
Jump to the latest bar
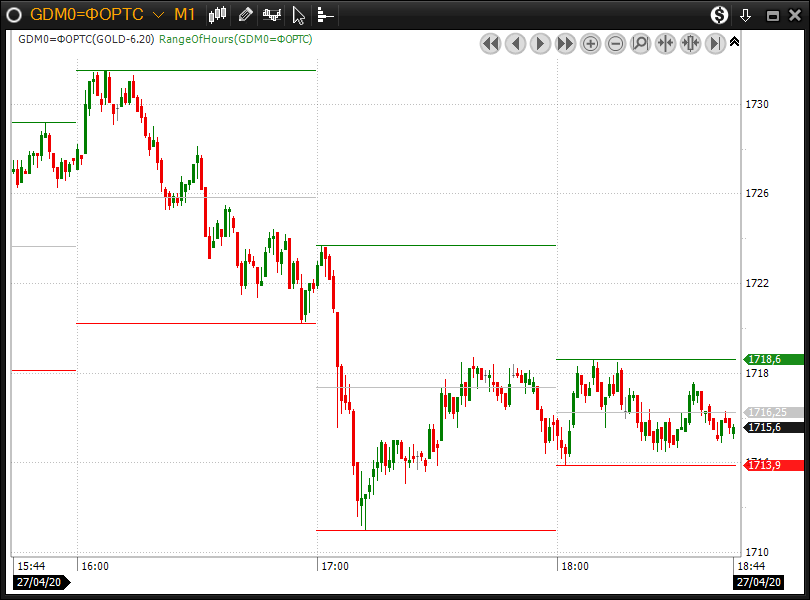point(715,43)
